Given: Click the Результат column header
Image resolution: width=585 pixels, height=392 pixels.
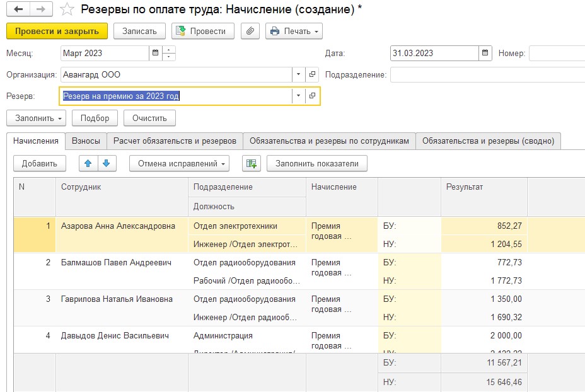Looking at the screenshot, I should [484, 197].
